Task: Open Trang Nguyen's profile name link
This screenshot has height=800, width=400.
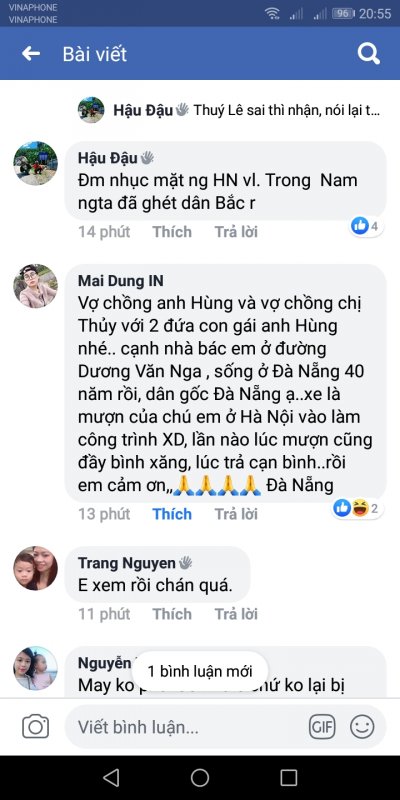Action: point(126,563)
